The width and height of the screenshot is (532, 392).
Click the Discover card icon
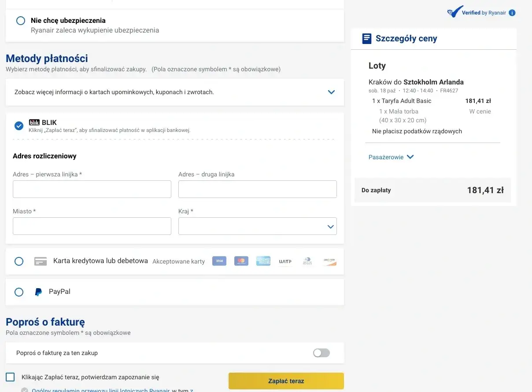[329, 261]
